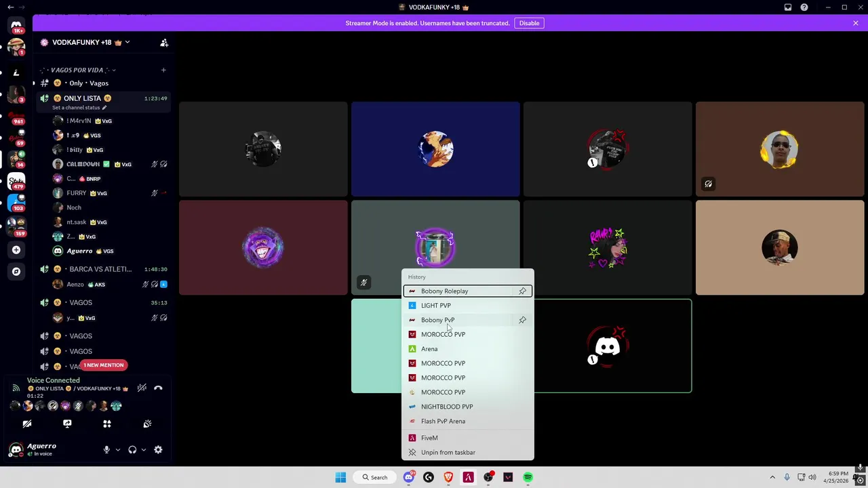Open voice connection signal details
Viewport: 868px width, 488px height.
(16, 388)
